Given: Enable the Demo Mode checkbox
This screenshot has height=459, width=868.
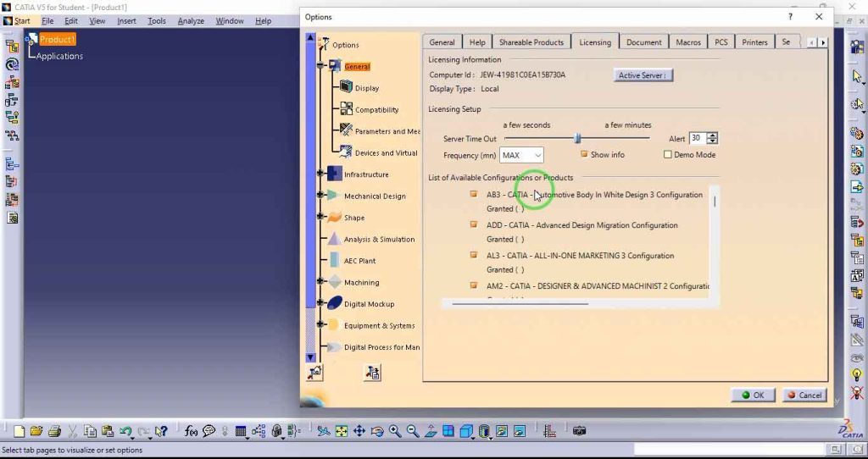Looking at the screenshot, I should click(x=668, y=155).
